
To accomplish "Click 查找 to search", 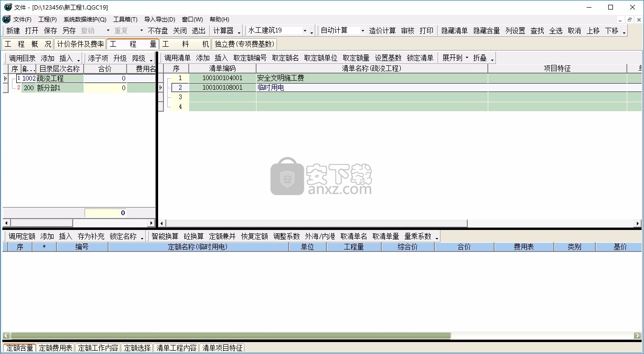I will [x=537, y=31].
